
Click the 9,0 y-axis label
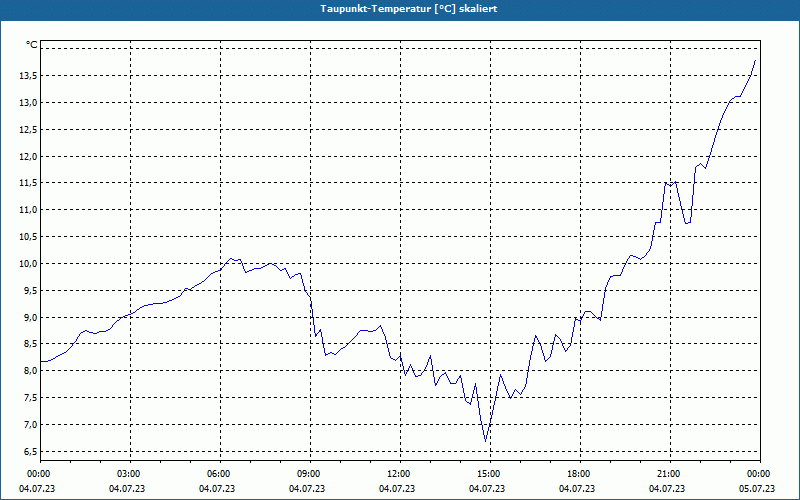tap(30, 317)
